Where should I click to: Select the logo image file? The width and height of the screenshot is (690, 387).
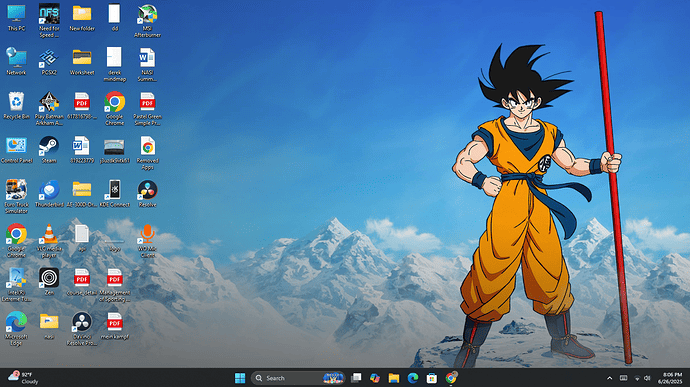pos(114,246)
